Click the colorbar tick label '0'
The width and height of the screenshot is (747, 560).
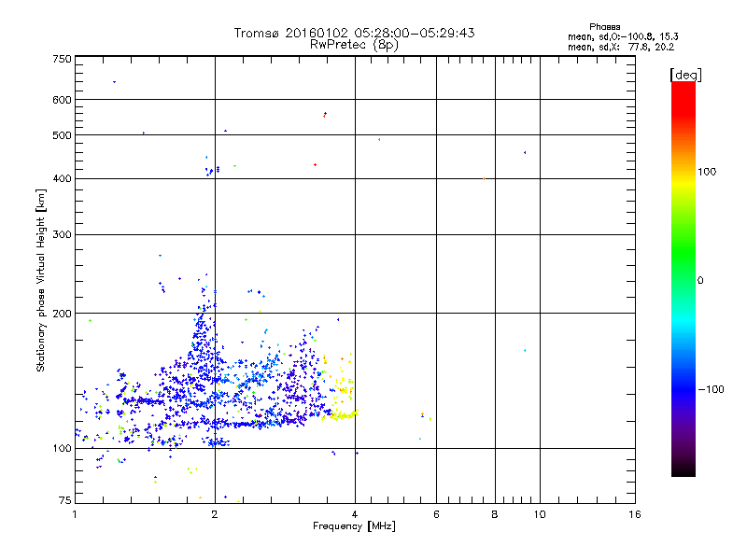(700, 281)
